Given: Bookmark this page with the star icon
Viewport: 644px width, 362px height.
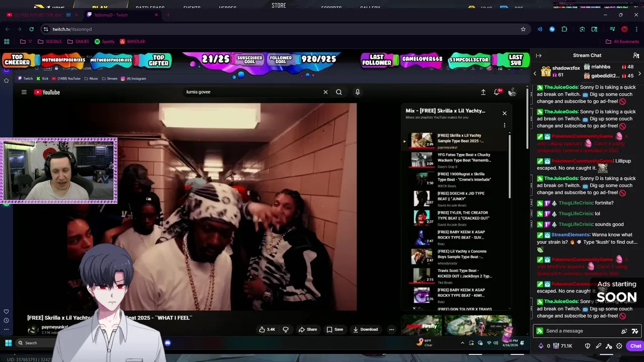Looking at the screenshot, I should coord(523,29).
